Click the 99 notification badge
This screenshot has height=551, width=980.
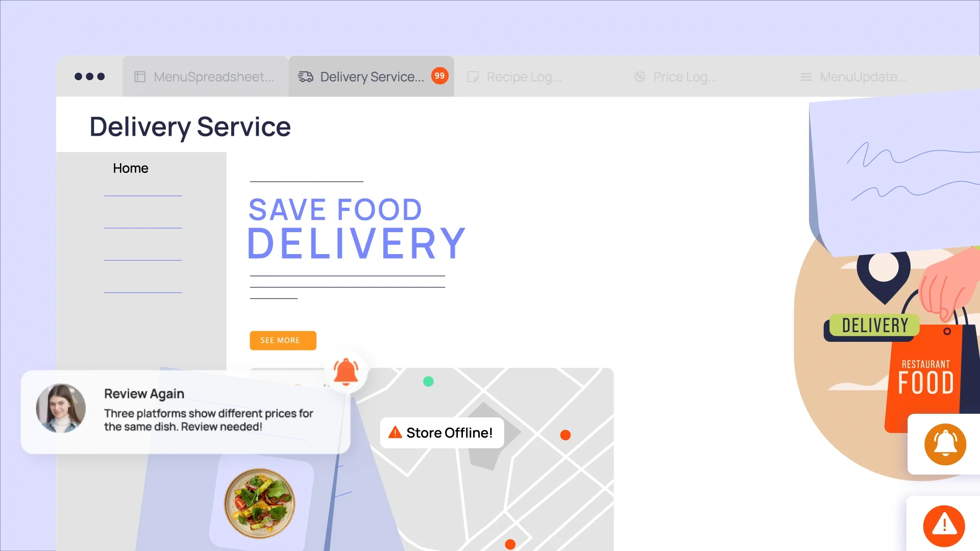(439, 76)
